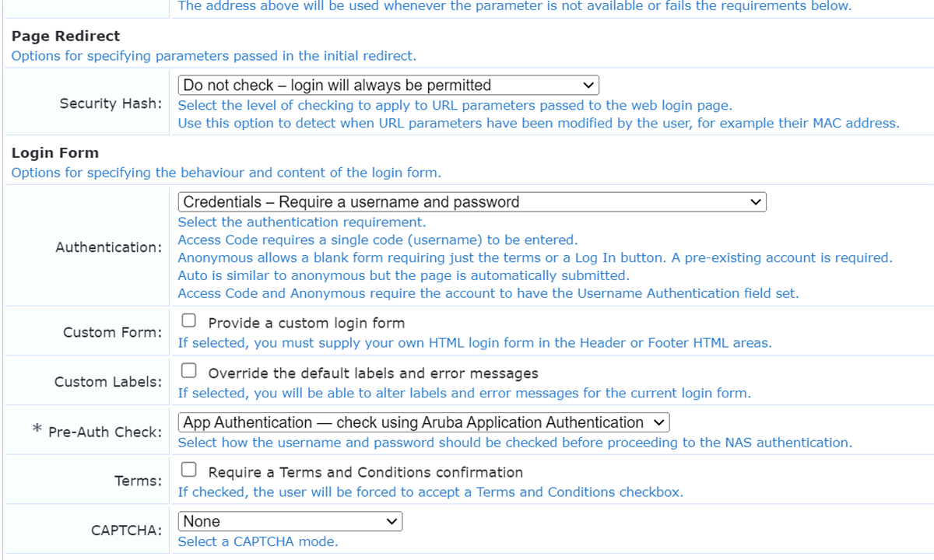The image size is (934, 560).
Task: Click the "Custom Labels:" field label
Action: [x=108, y=382]
